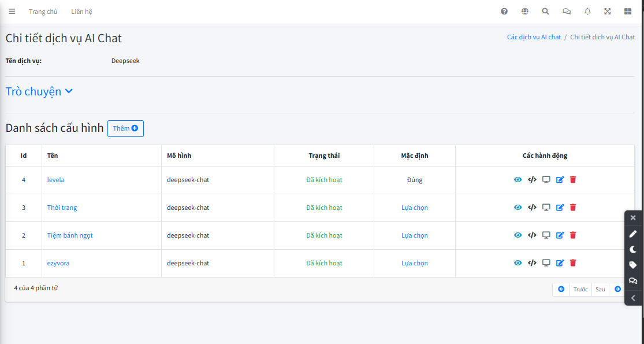Image resolution: width=644 pixels, height=344 pixels.
Task: Click the right arrow pagination button
Action: pos(617,289)
